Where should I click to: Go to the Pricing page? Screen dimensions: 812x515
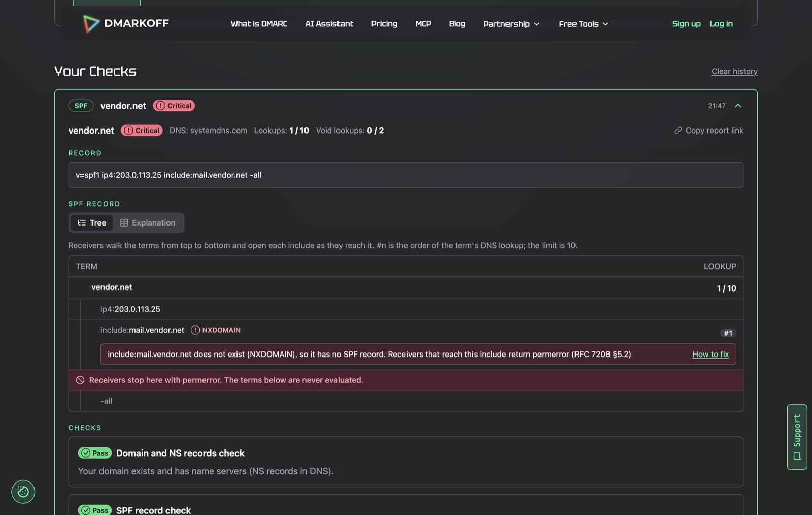pos(384,24)
